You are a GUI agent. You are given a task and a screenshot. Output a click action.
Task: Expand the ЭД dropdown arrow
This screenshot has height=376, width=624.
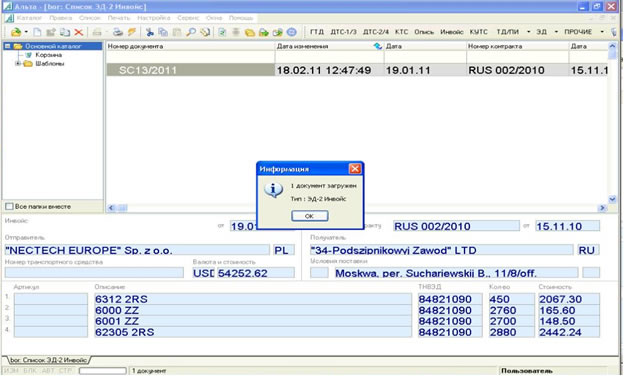point(556,32)
